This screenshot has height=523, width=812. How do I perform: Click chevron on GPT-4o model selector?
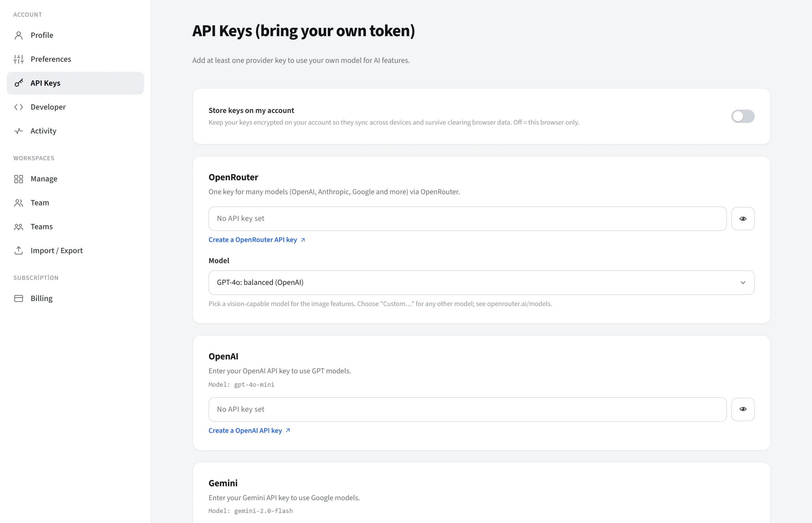(743, 283)
